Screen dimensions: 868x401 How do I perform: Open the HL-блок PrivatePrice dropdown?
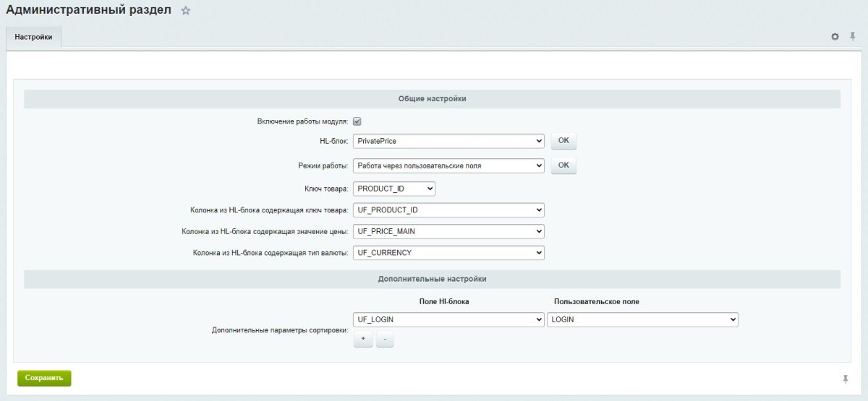(448, 142)
